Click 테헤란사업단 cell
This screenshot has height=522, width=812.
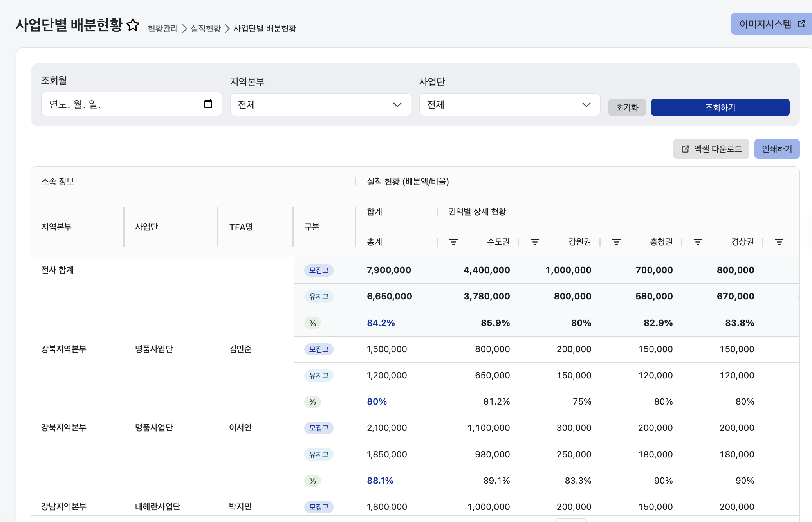click(157, 507)
